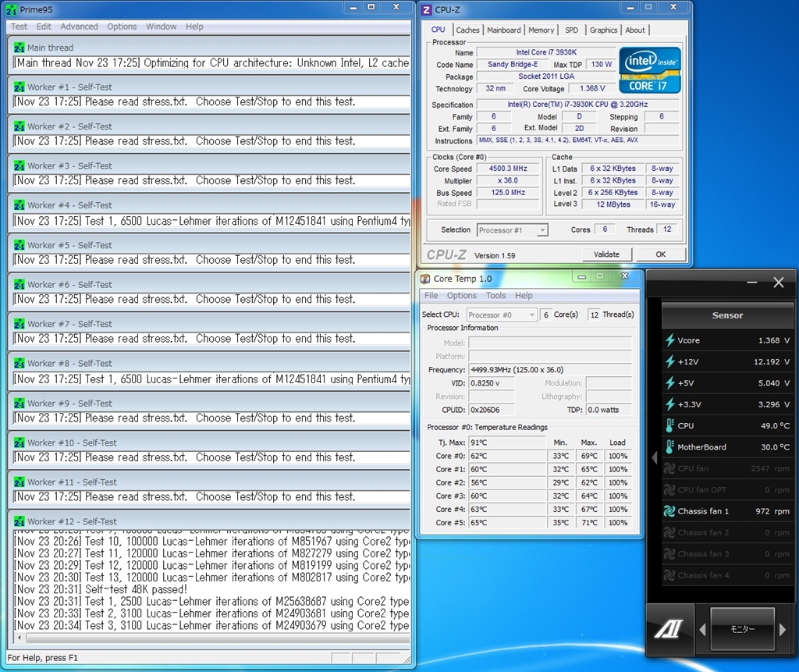Viewport: 799px width, 672px height.
Task: Click the previous arrow beside monitor button
Action: coord(702,630)
